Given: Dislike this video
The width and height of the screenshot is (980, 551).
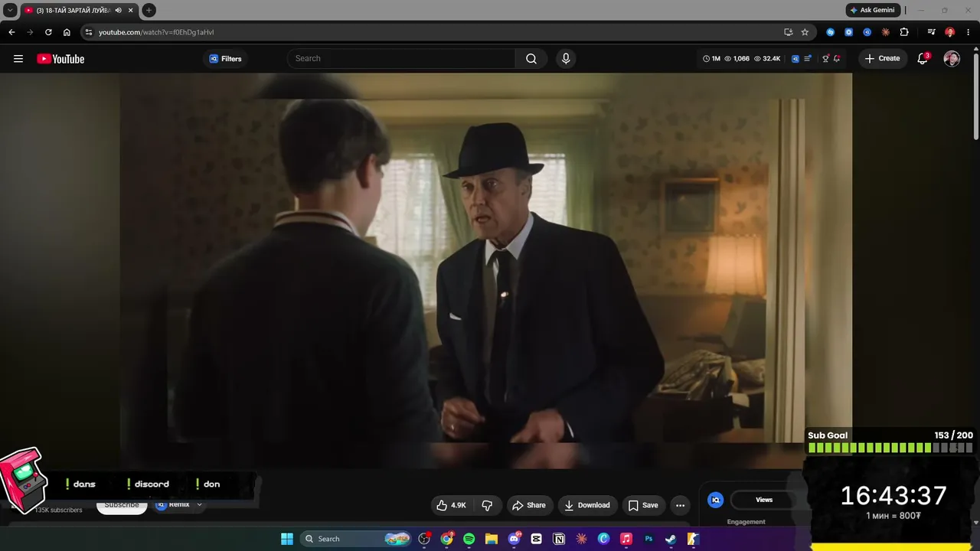Looking at the screenshot, I should click(x=487, y=505).
